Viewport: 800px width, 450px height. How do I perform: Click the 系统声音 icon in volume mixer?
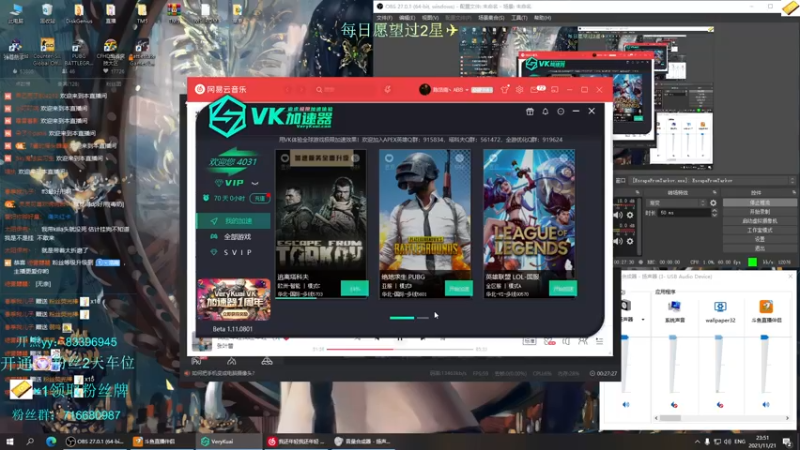click(674, 306)
